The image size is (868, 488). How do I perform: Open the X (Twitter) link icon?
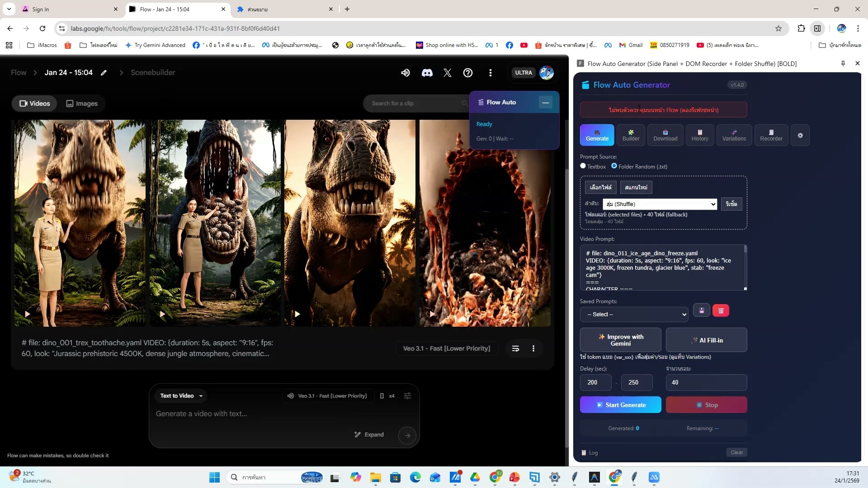(447, 73)
